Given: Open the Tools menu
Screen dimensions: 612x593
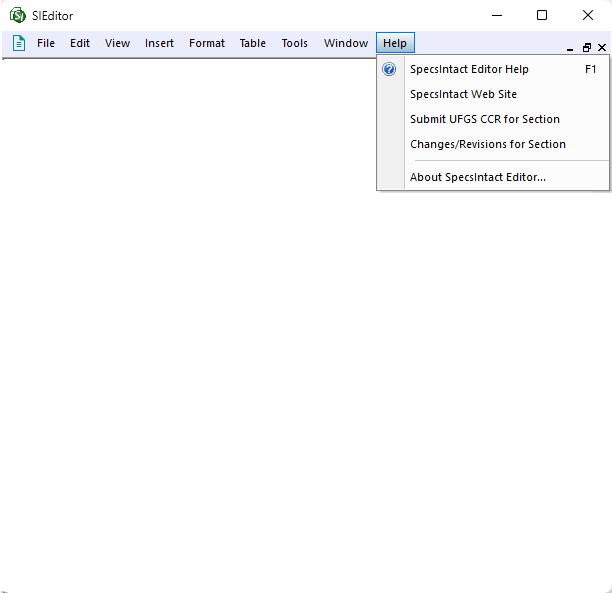Looking at the screenshot, I should (294, 43).
